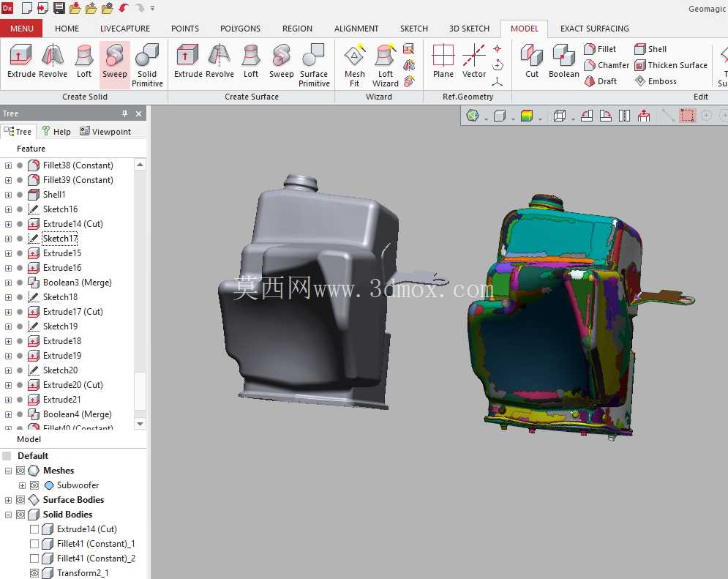Choose the Cut tool
728x579 pixels.
[532, 61]
